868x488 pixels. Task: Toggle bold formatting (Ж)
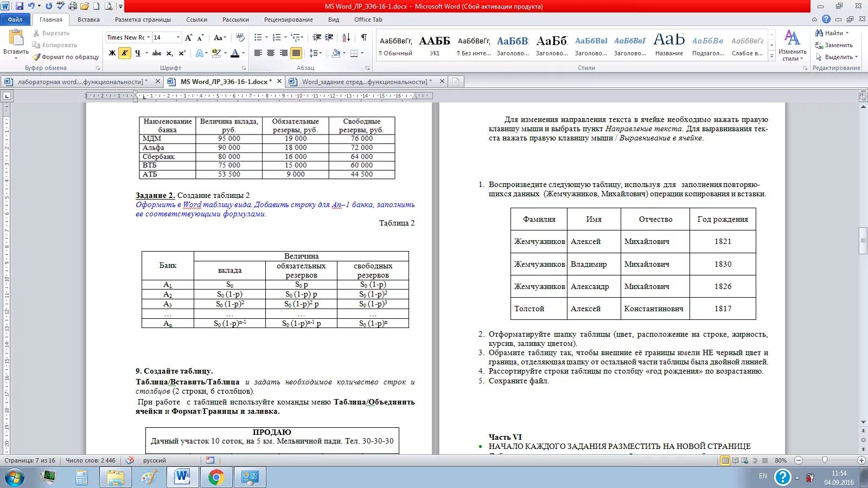tap(112, 53)
